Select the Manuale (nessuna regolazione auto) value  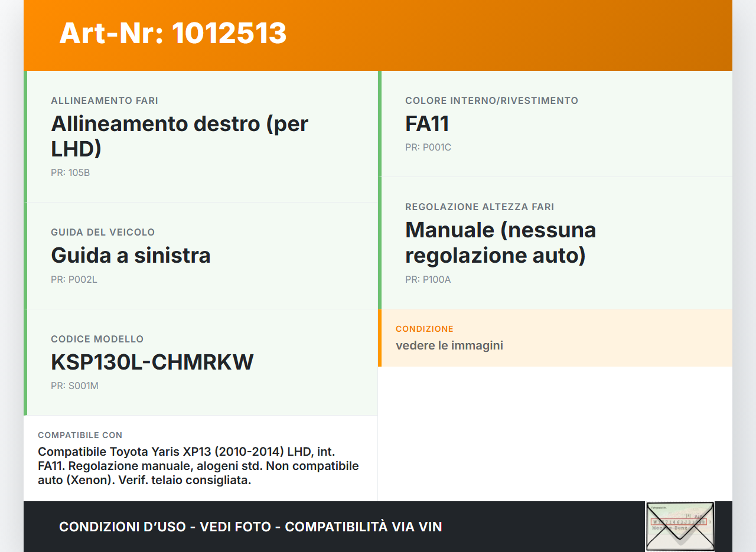tap(501, 243)
